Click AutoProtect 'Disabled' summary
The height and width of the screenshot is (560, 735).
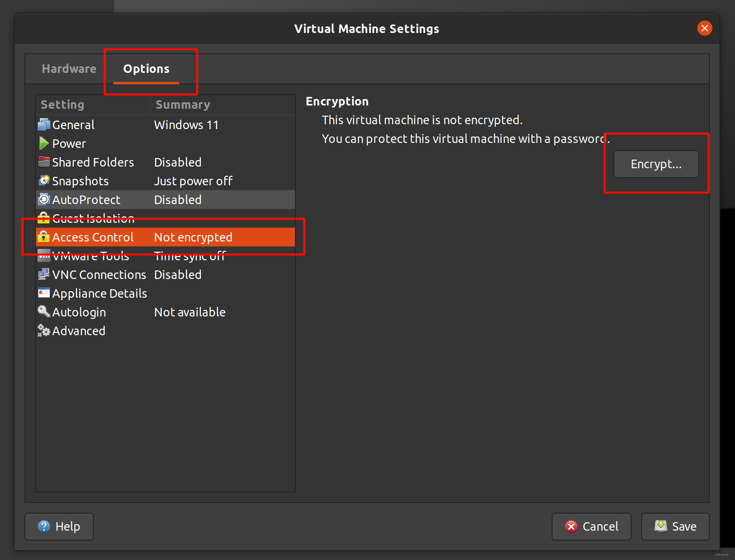(178, 200)
